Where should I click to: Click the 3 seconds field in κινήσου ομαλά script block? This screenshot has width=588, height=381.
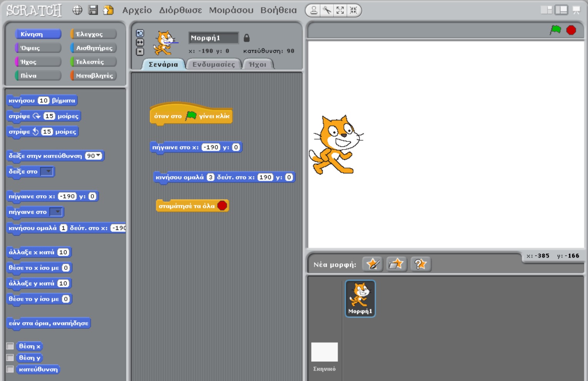point(210,177)
